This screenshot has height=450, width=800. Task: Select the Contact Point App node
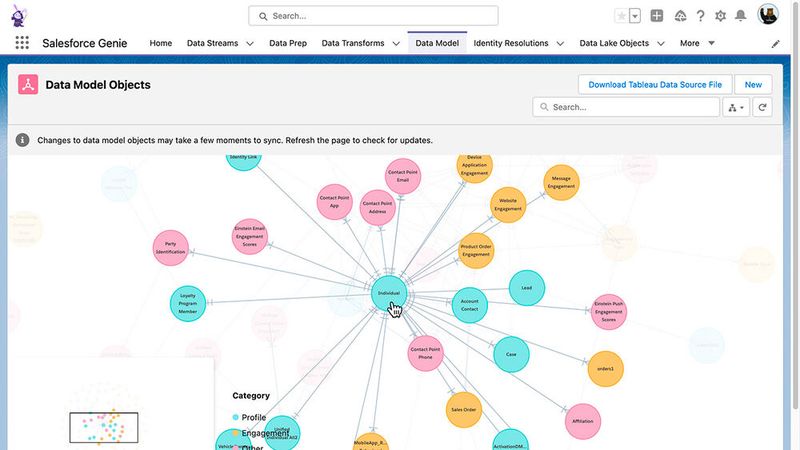point(334,202)
